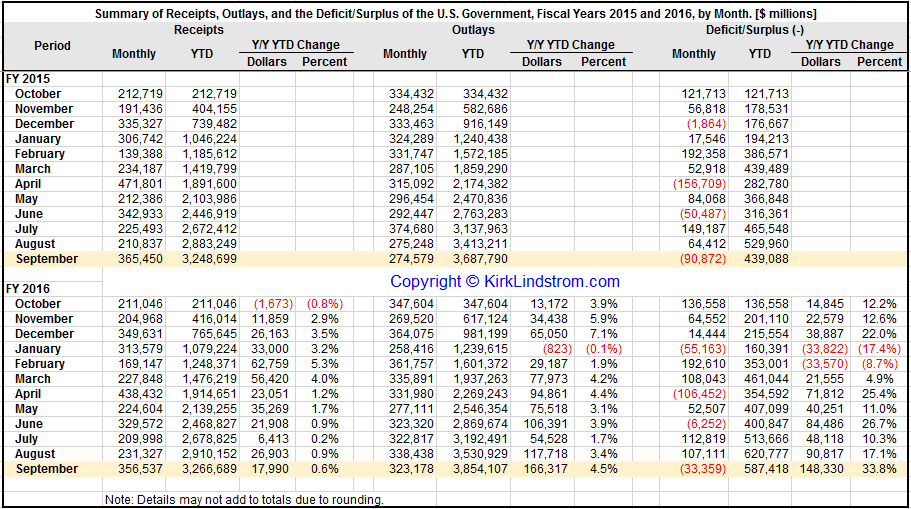The image size is (911, 509).
Task: Click the Deficit/Surplus (-) group header
Action: pos(755,30)
